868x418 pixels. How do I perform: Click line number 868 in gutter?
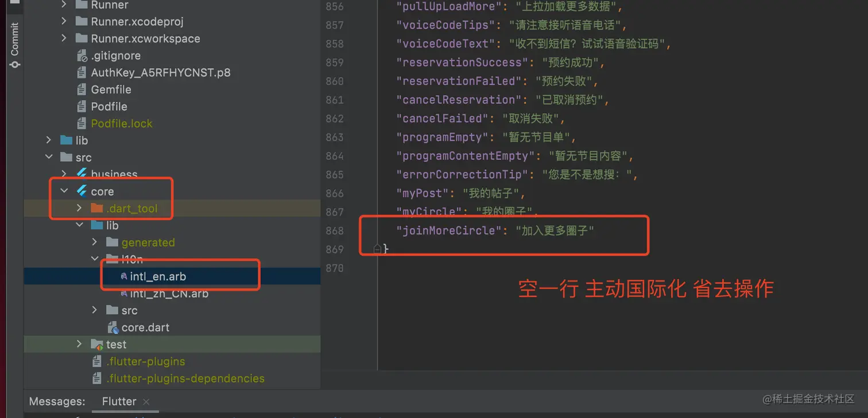334,231
